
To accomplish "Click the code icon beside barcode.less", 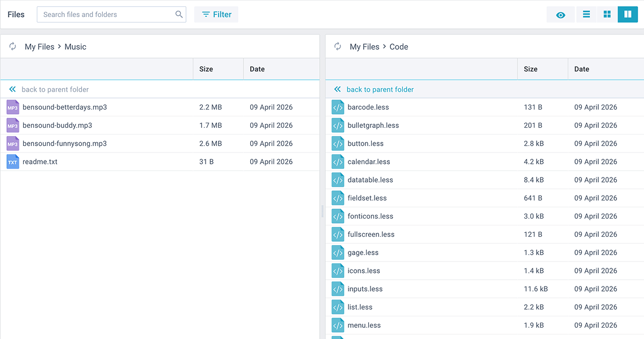I will tap(338, 107).
